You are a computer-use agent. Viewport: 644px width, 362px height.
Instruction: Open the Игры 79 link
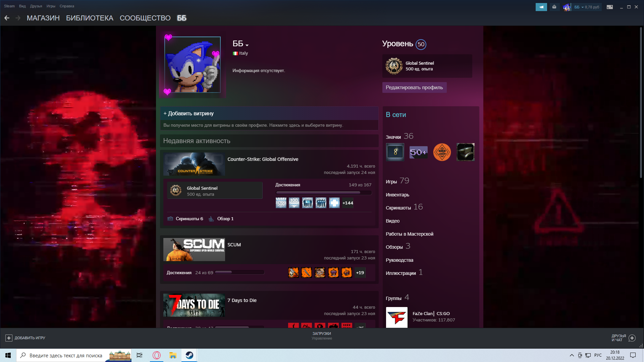(x=397, y=181)
